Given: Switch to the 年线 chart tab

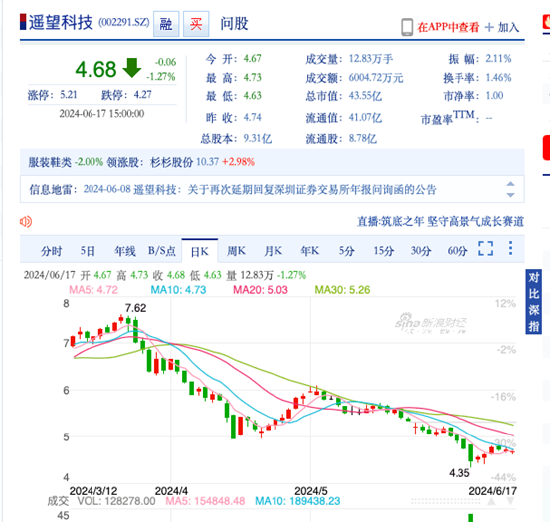Looking at the screenshot, I should pos(125,251).
